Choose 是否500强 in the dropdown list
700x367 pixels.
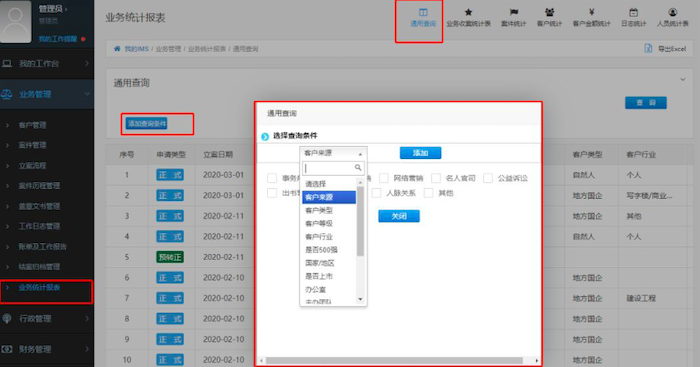[329, 250]
